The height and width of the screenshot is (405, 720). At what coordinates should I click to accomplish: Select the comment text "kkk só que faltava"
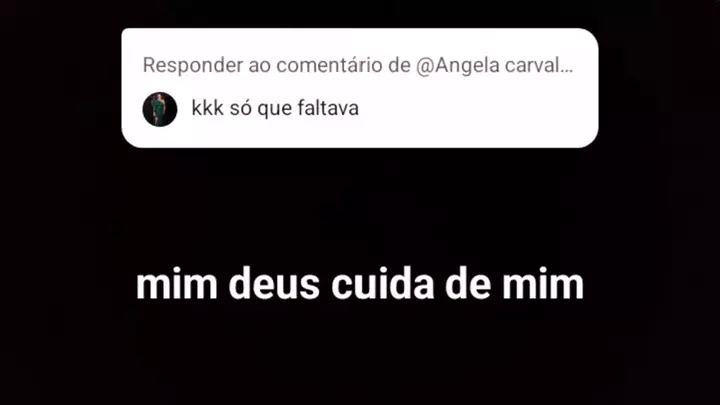click(x=275, y=109)
